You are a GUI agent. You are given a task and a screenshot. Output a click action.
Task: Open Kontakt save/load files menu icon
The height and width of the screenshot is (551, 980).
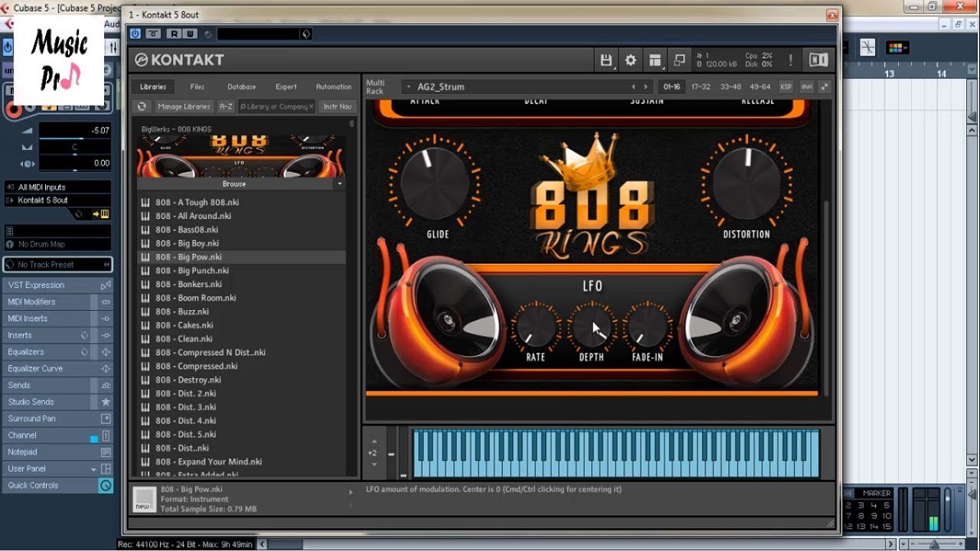[x=606, y=60]
